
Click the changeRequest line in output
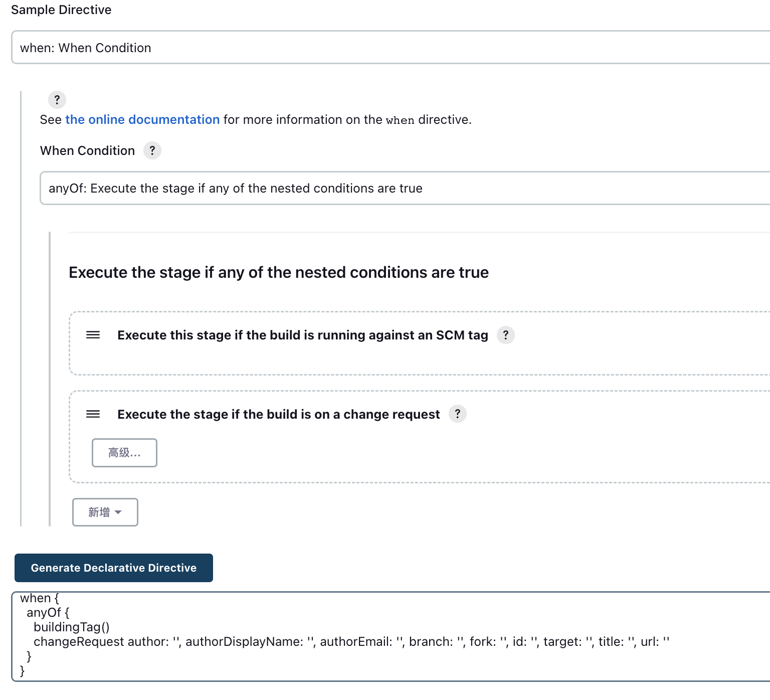pyautogui.click(x=351, y=642)
